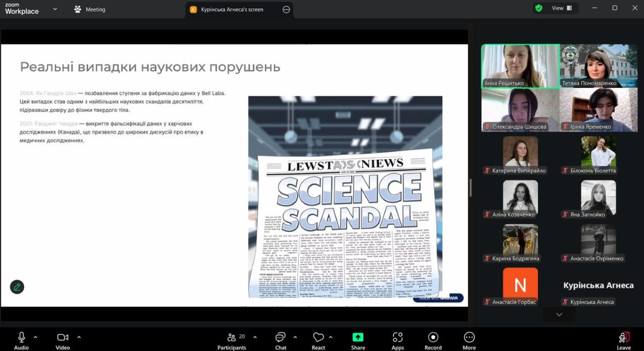This screenshot has height=351, width=644.
Task: Open the More options menu
Action: pos(469,340)
